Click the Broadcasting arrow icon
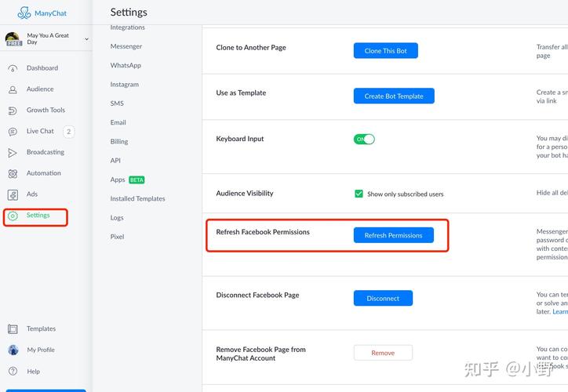The width and height of the screenshot is (568, 392). (x=13, y=152)
